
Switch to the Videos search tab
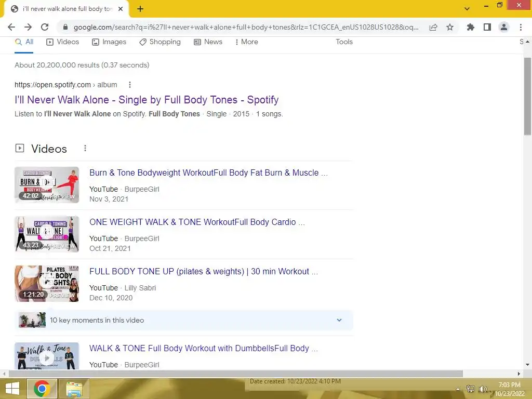click(63, 42)
